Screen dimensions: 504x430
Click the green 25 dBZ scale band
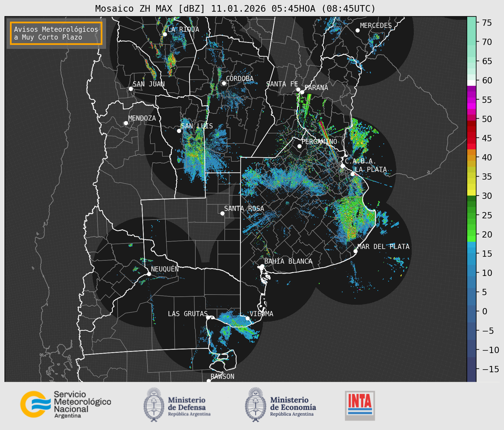click(471, 215)
